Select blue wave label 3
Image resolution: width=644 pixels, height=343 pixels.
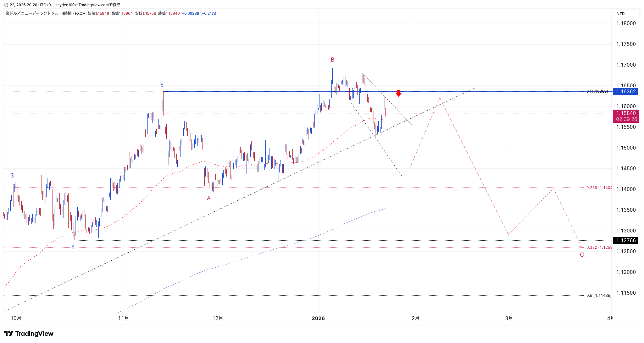tap(12, 176)
